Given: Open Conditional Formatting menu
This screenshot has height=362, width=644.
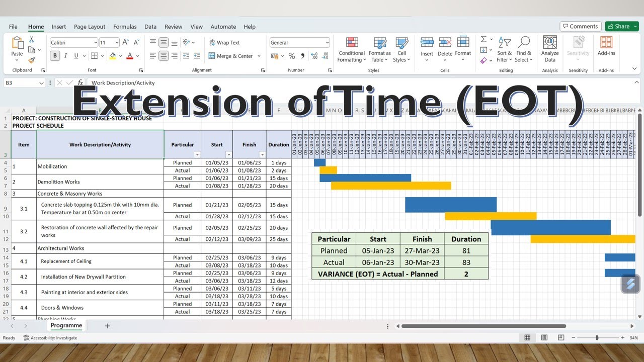Looking at the screenshot, I should pyautogui.click(x=352, y=49).
